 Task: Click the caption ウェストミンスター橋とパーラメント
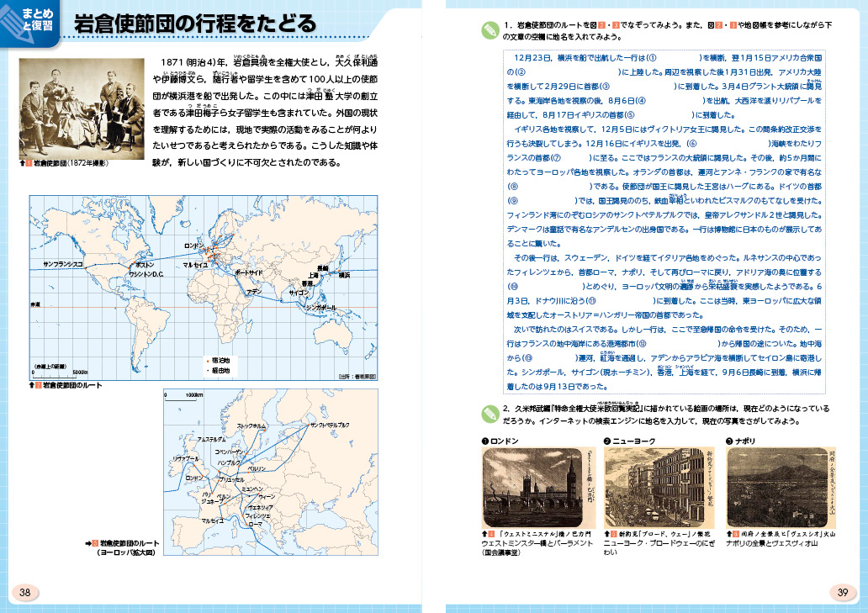pyautogui.click(x=537, y=543)
